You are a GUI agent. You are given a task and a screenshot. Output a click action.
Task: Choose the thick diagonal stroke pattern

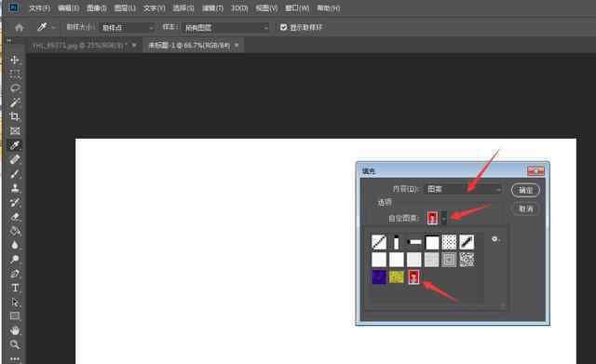(x=467, y=242)
